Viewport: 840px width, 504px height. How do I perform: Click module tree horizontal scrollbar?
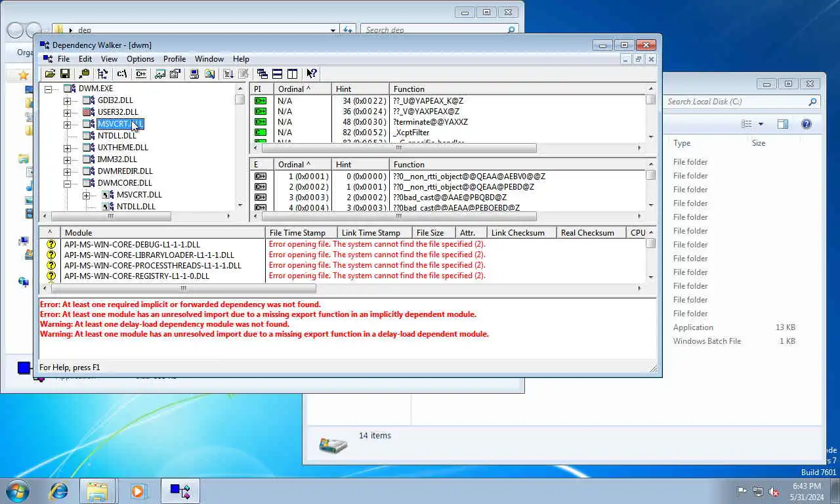[x=110, y=216]
